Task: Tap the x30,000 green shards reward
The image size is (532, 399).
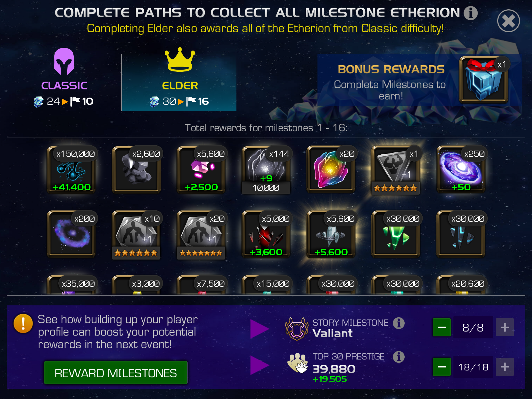Action: click(x=396, y=234)
